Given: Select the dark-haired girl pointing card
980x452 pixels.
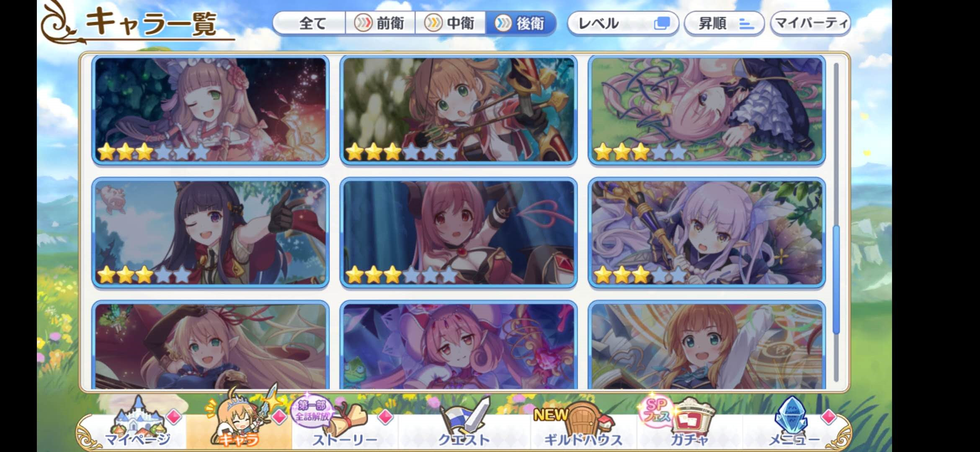Looking at the screenshot, I should pos(210,233).
